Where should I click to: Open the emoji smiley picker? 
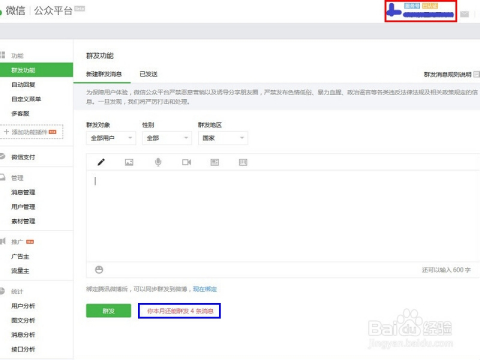99,270
